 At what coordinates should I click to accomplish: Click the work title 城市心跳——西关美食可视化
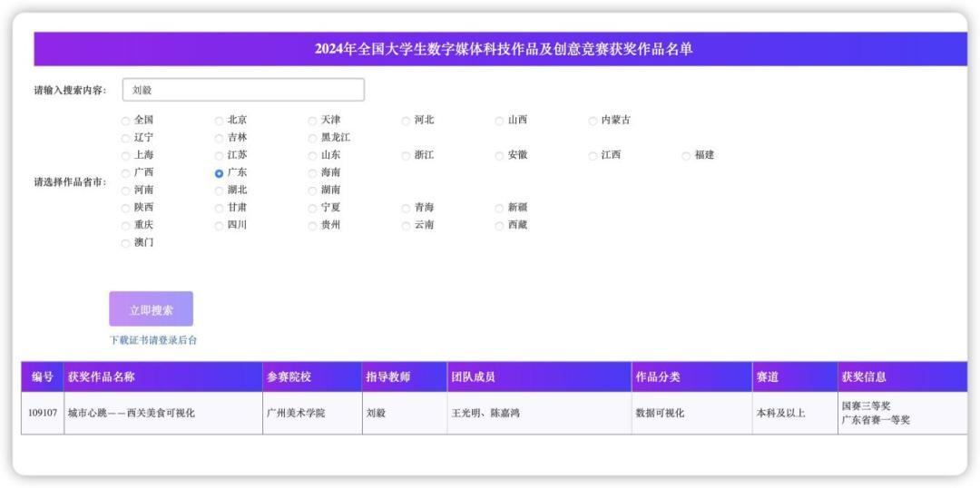(x=132, y=414)
